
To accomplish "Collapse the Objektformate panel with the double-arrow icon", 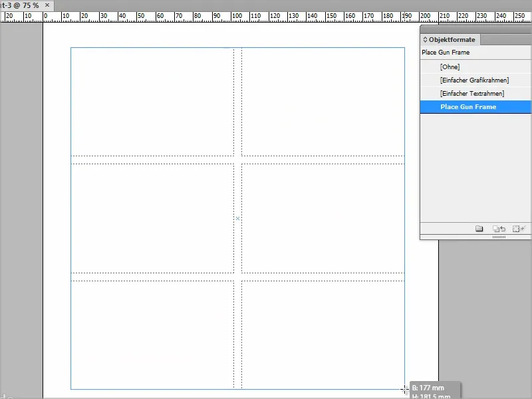I will pyautogui.click(x=425, y=40).
